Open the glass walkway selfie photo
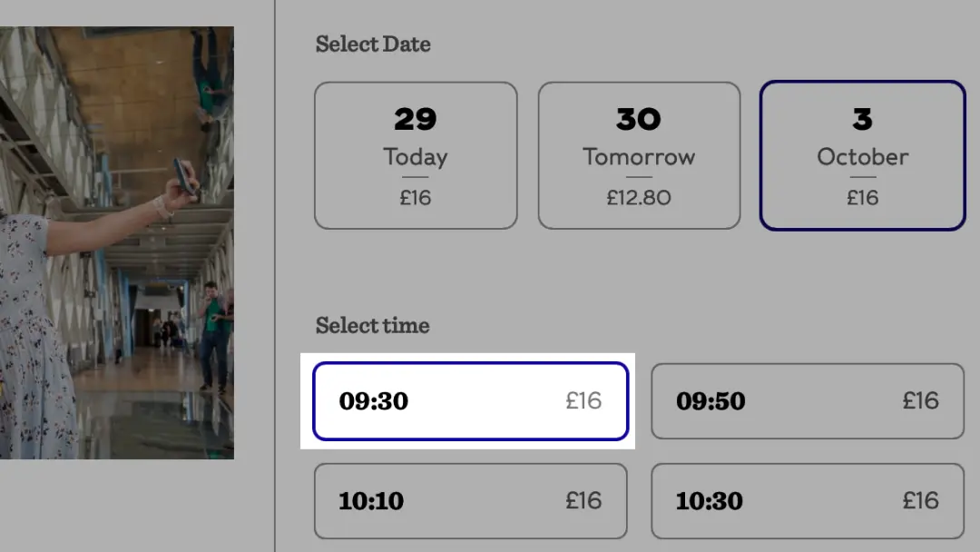980x552 pixels. (x=116, y=242)
